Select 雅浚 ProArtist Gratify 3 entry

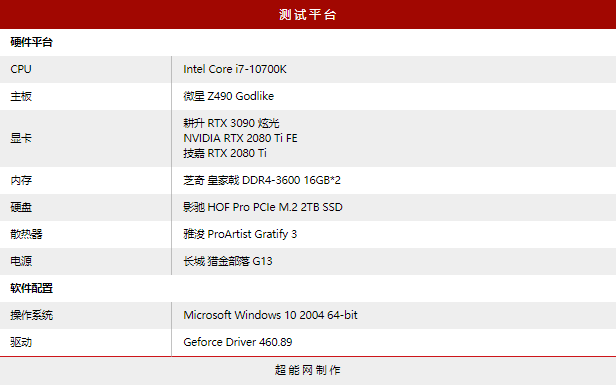click(x=240, y=234)
